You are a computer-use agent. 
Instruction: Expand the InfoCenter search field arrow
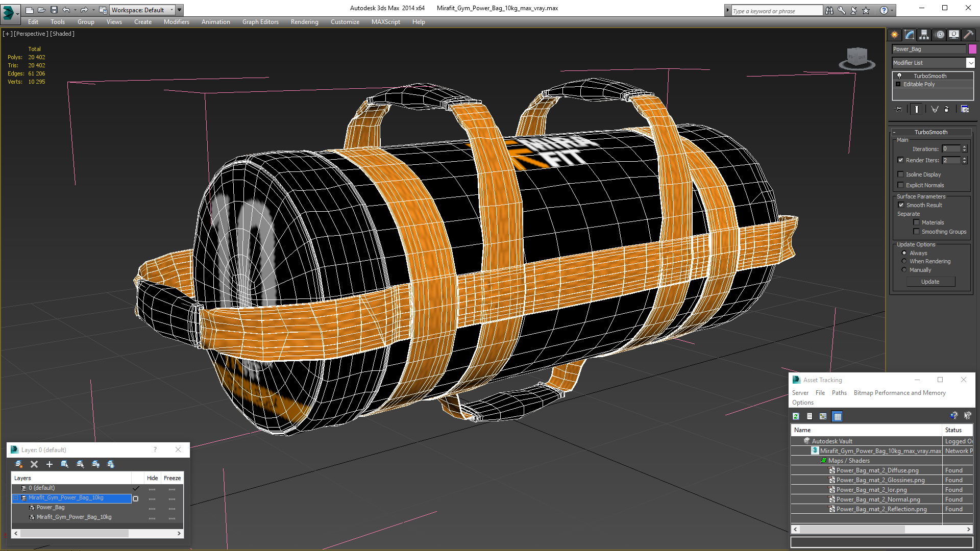[x=727, y=10]
